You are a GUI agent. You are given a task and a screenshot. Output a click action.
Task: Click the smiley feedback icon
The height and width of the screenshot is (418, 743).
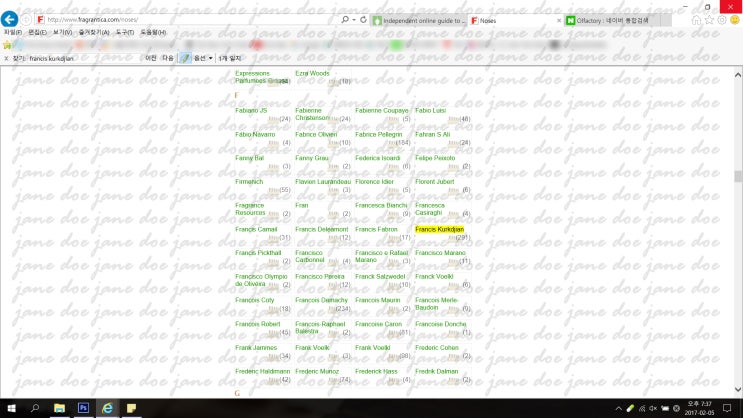735,20
